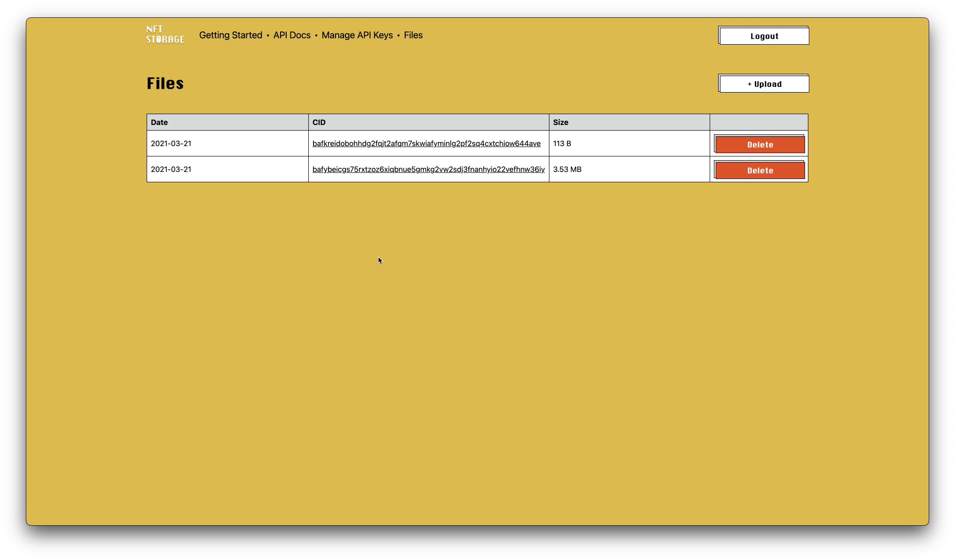Click the 3.53 MB size cell
Viewport: 955px width, 560px height.
click(x=629, y=169)
